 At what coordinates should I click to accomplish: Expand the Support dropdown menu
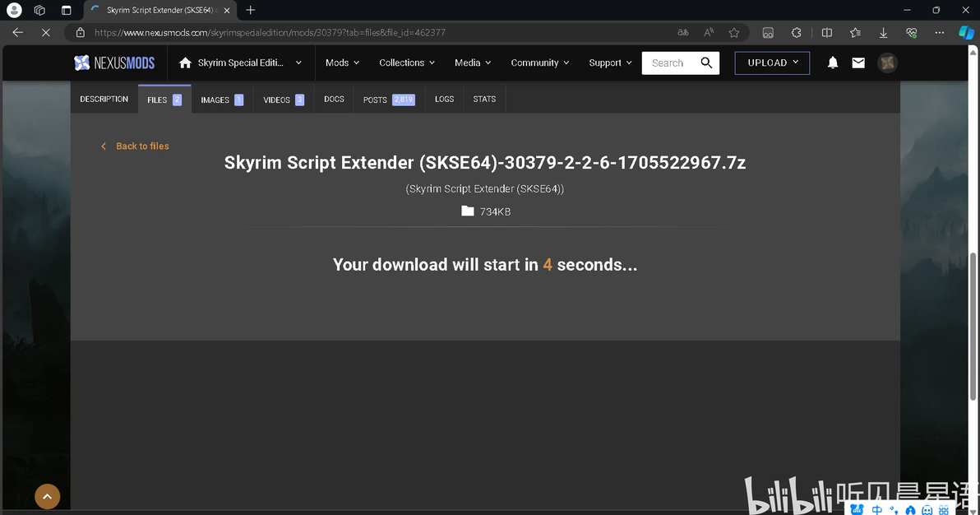610,63
